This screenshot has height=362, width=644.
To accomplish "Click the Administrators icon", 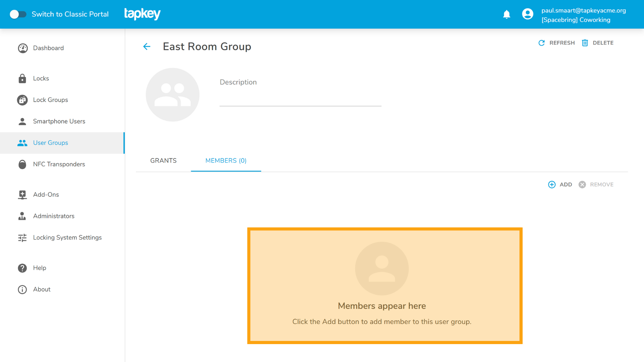I will tap(22, 216).
